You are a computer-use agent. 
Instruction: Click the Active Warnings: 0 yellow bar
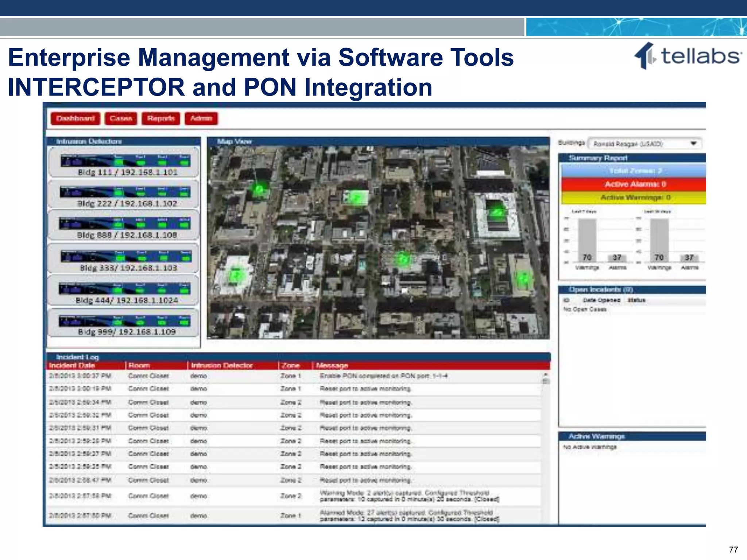click(x=634, y=197)
